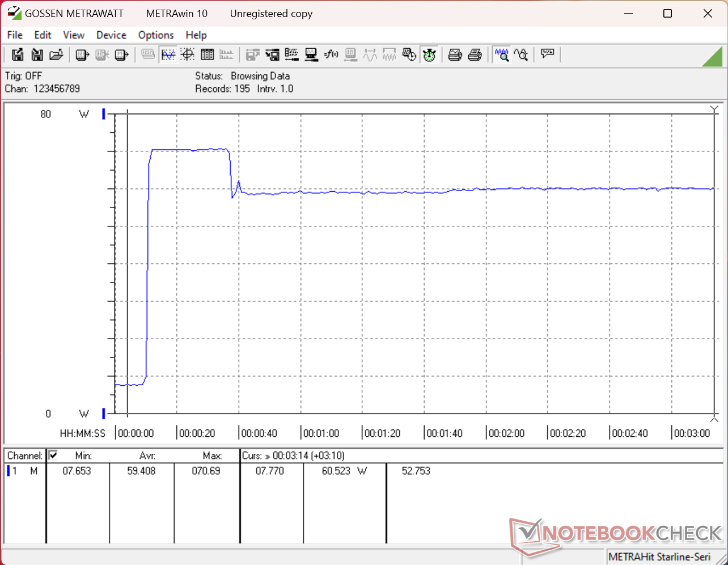
Task: Click the grayed digital display view icon
Action: pyautogui.click(x=148, y=55)
